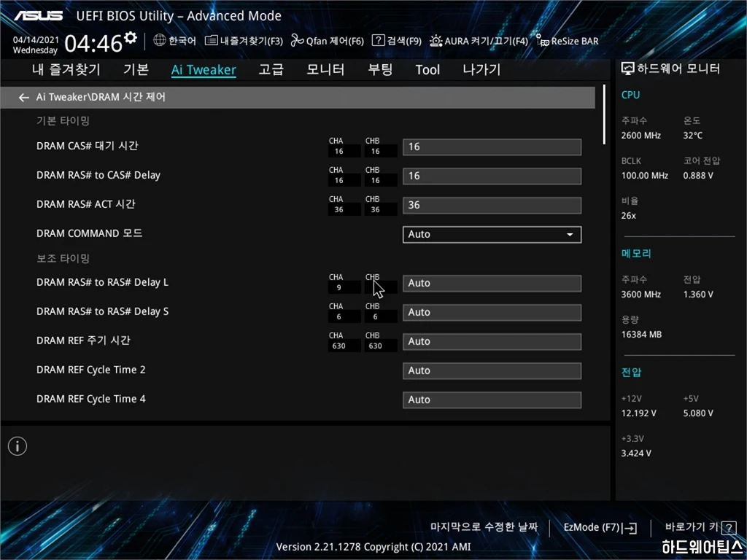Edit DRAM RAS# to CAS# Delay field

click(492, 176)
